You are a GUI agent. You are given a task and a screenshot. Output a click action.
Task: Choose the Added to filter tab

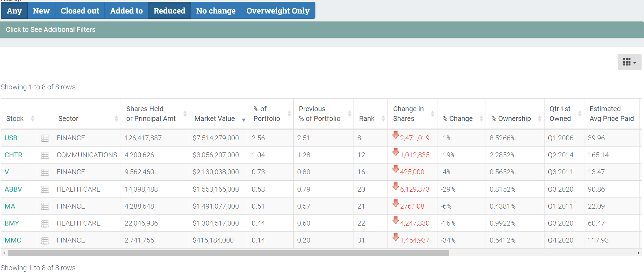pyautogui.click(x=126, y=11)
